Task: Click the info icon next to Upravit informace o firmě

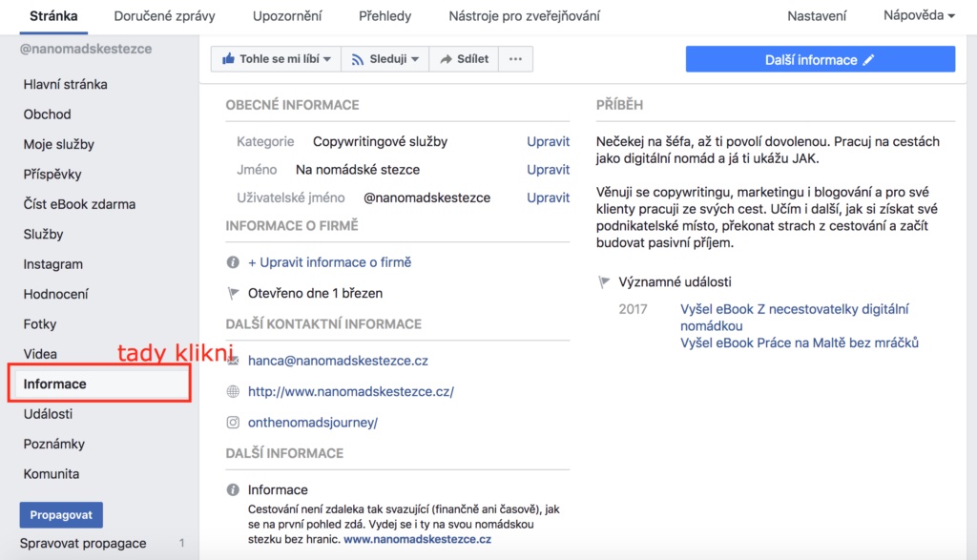Action: tap(233, 262)
